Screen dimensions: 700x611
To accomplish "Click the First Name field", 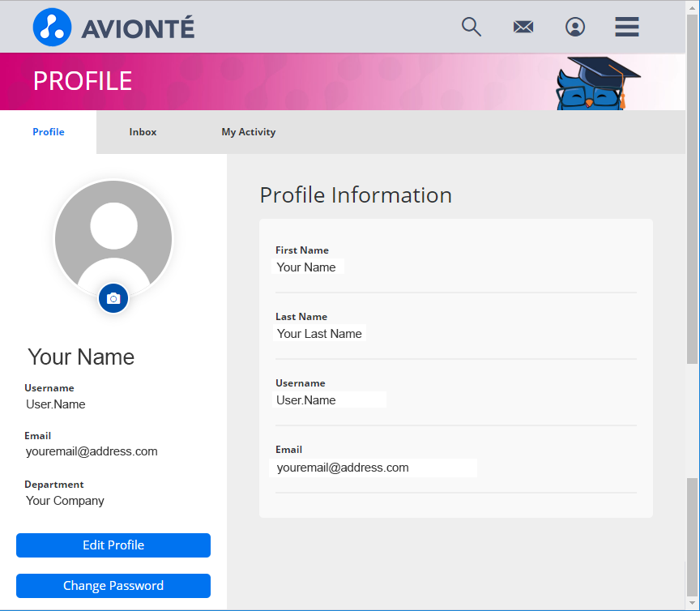I will [308, 267].
